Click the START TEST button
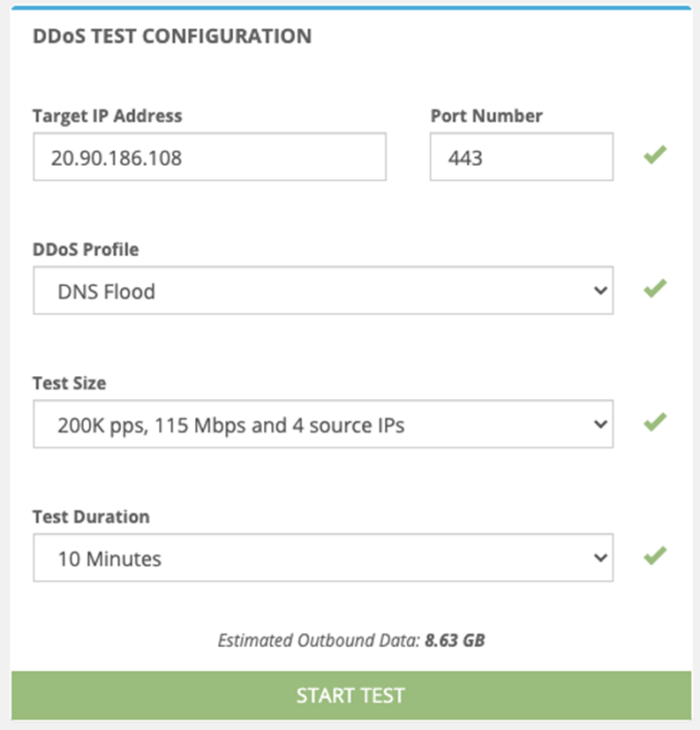Viewport: 700px width, 730px height. coord(350,696)
